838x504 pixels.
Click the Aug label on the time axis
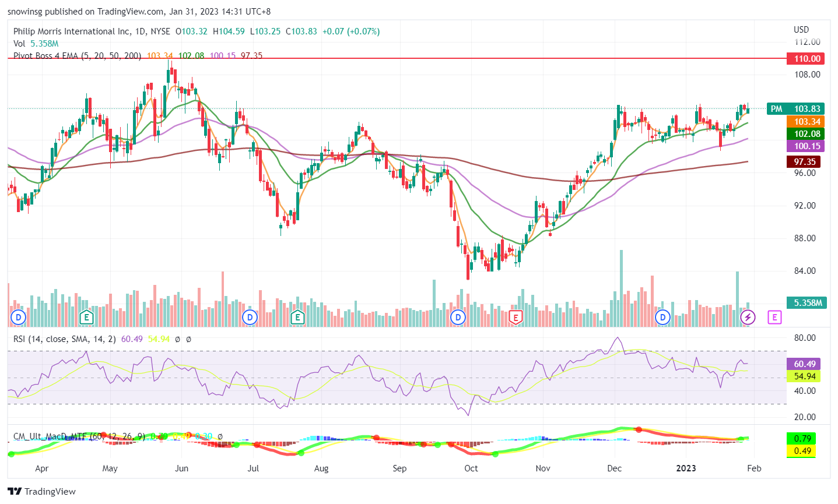click(x=321, y=468)
